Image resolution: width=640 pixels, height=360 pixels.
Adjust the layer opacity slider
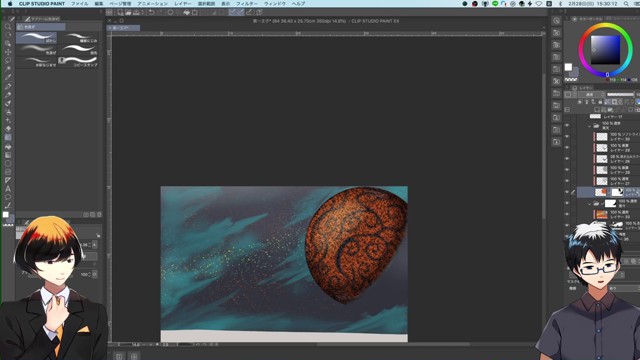click(x=620, y=94)
